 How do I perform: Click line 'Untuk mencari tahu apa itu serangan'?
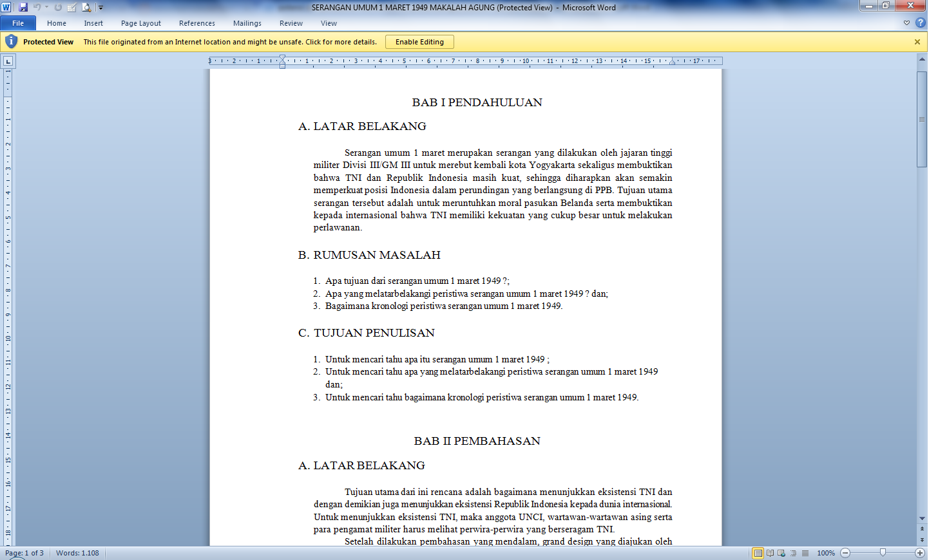click(437, 359)
